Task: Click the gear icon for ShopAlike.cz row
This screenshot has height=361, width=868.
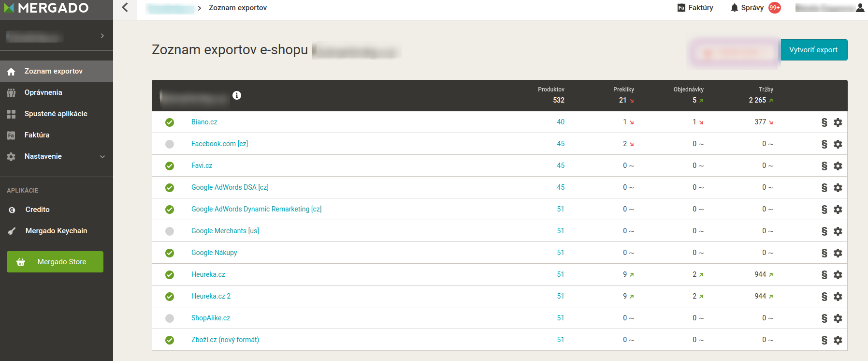Action: 838,318
